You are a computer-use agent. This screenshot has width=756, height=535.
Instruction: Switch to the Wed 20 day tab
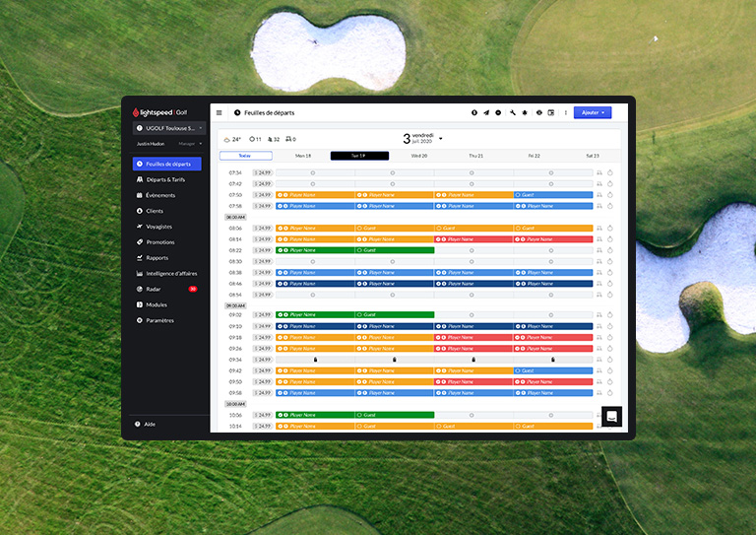pos(418,156)
